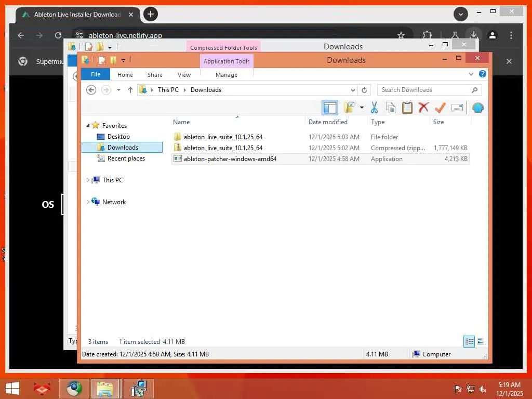532x399 pixels.
Task: Open the File tab in front Downloads window
Action: 96,74
